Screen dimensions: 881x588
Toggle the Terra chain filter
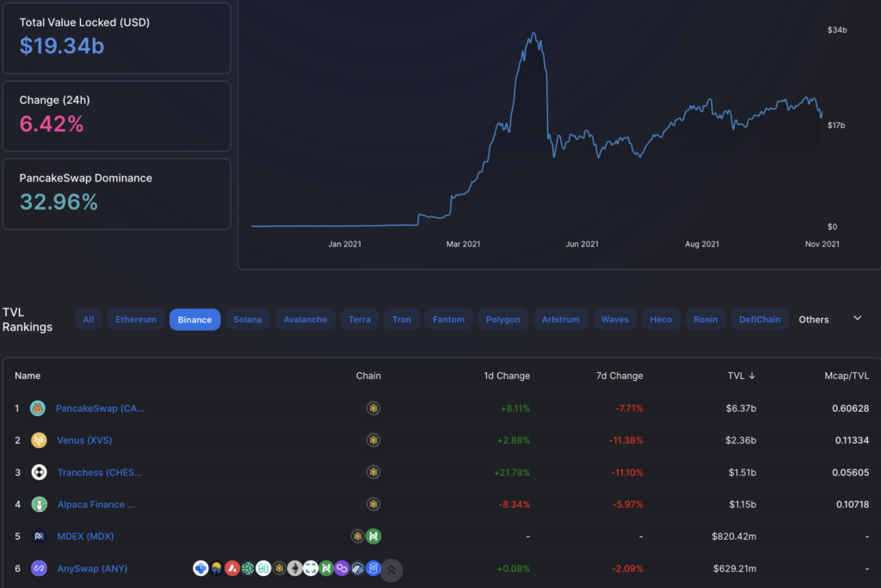(360, 319)
